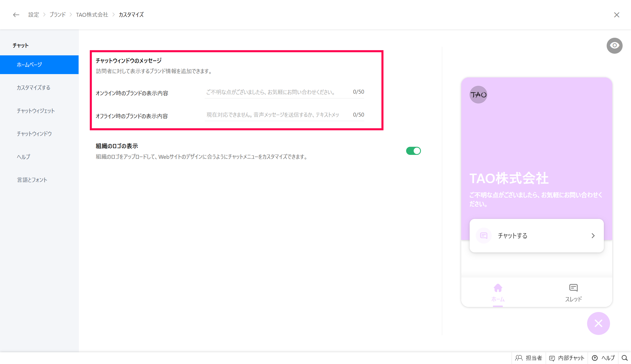Toggle 組織のロゴの表示 switch off
Screen dimensions: 631x364
(413, 151)
